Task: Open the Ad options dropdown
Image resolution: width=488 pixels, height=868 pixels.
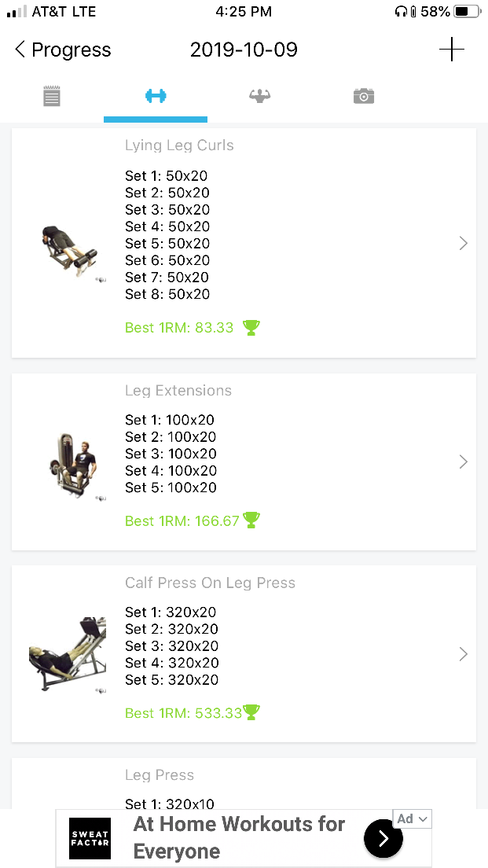Action: [413, 818]
